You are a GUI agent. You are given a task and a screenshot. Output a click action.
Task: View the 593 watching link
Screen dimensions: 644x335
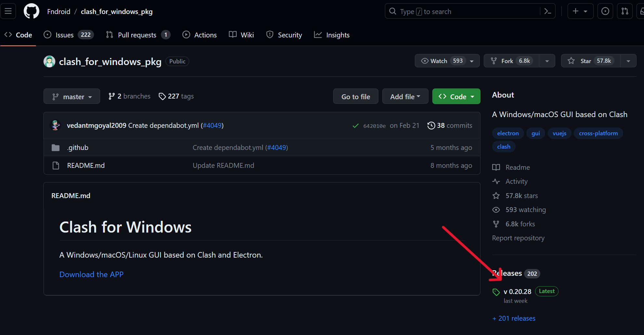(x=519, y=210)
